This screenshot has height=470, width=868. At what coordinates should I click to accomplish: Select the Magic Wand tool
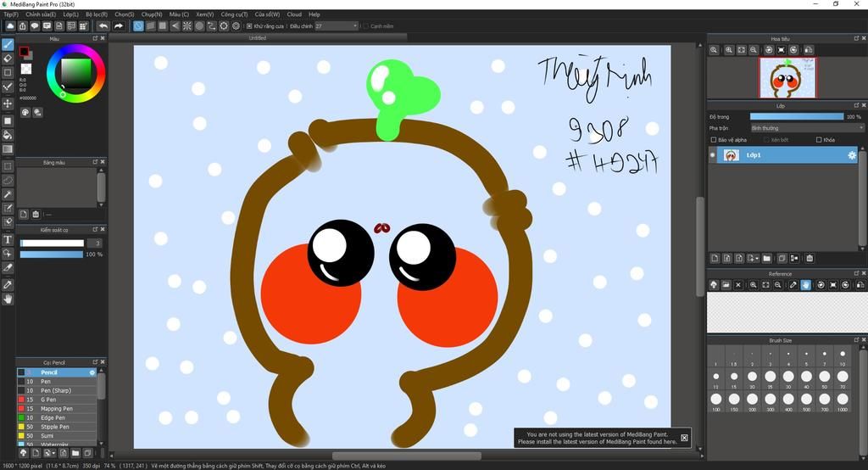8,194
